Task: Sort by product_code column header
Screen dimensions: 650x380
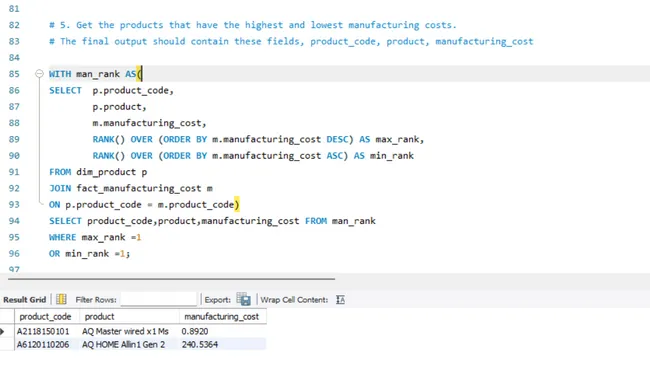Action: click(x=47, y=317)
